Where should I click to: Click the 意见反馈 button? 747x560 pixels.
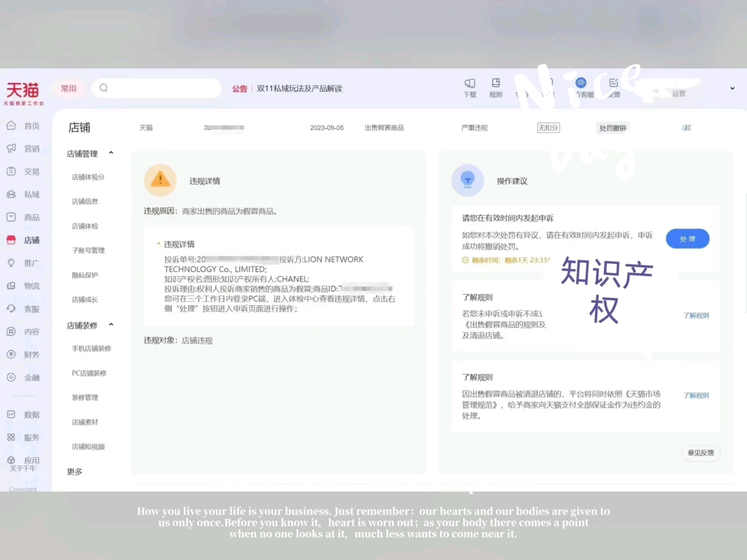pos(700,453)
